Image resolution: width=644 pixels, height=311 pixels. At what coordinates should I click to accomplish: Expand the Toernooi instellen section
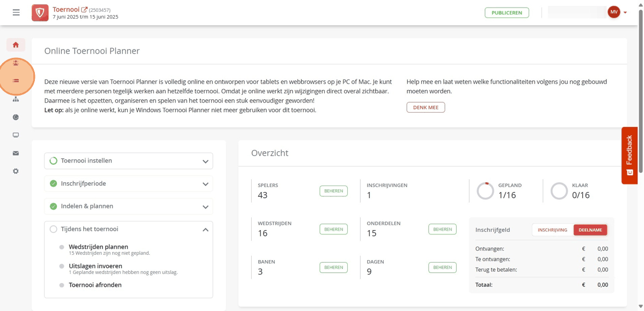click(x=128, y=161)
